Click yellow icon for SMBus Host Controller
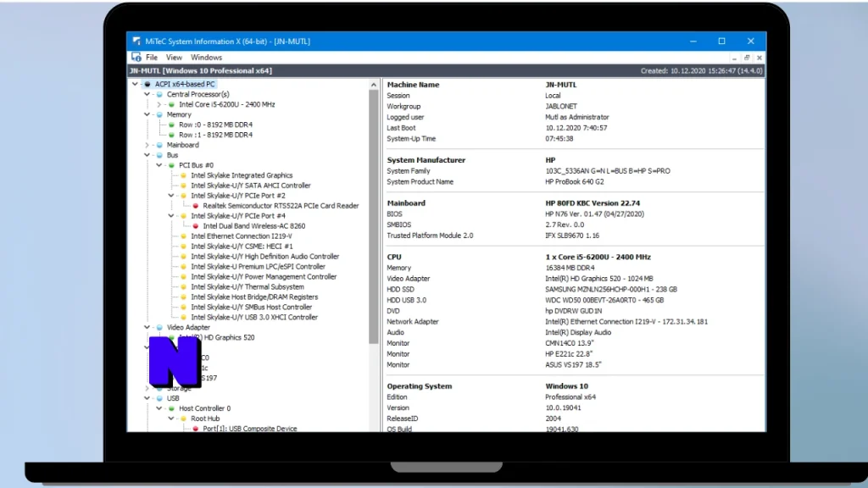 [184, 307]
